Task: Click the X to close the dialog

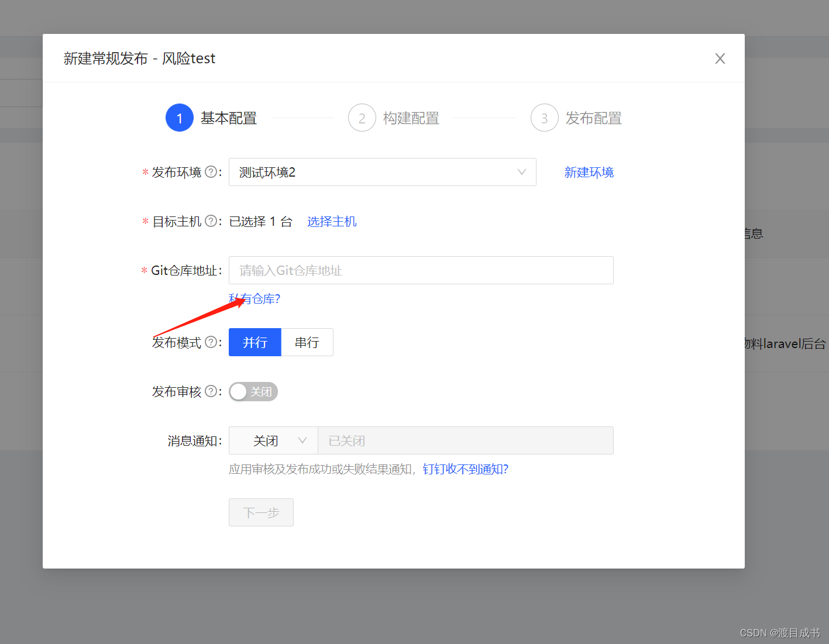Action: point(720,58)
